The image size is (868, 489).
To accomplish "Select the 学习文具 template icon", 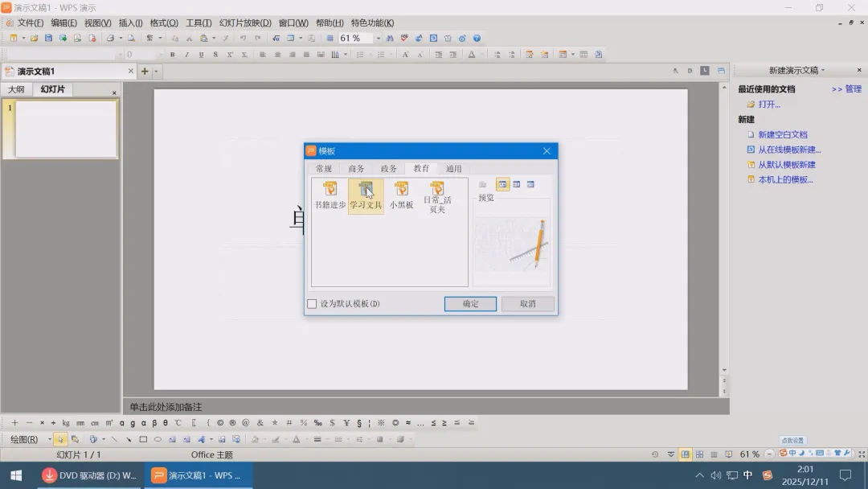I will 366,195.
